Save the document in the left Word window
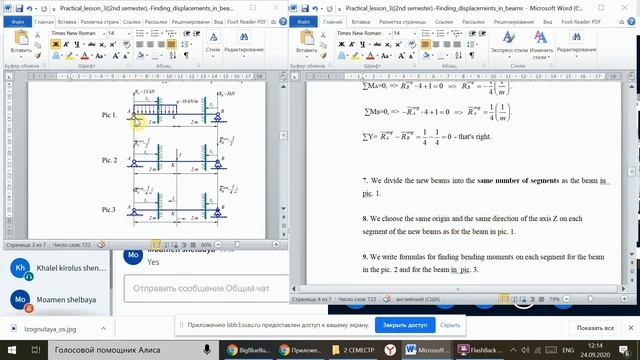Image resolution: width=640 pixels, height=360 pixels. 19,9
